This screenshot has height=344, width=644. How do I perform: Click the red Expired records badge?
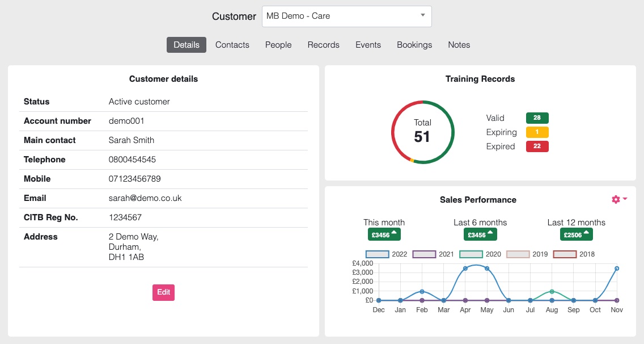537,146
